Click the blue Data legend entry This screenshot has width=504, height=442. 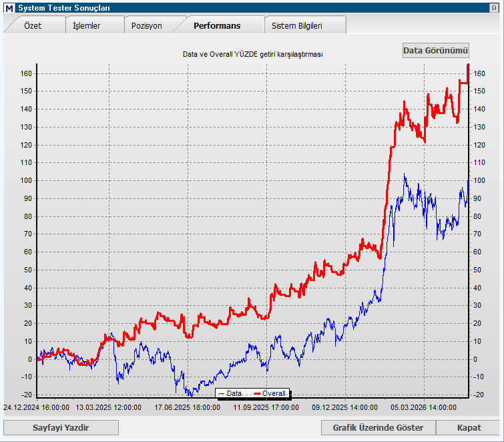point(230,393)
